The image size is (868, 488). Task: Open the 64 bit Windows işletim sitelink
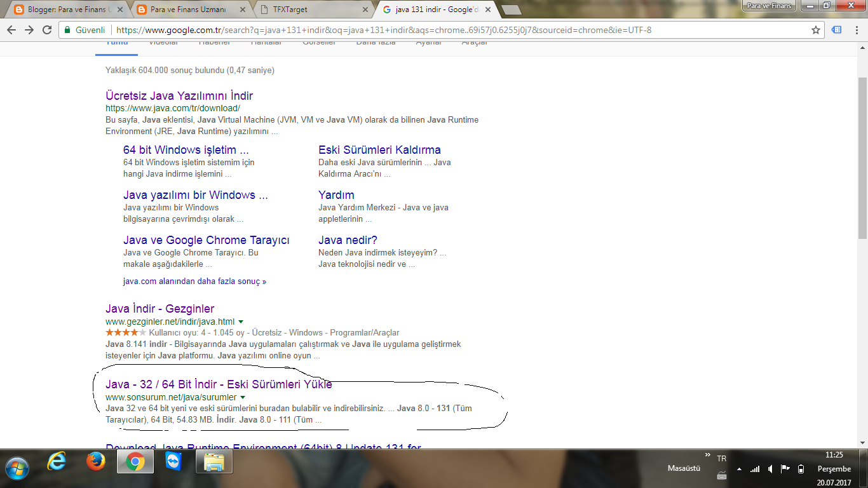click(186, 150)
